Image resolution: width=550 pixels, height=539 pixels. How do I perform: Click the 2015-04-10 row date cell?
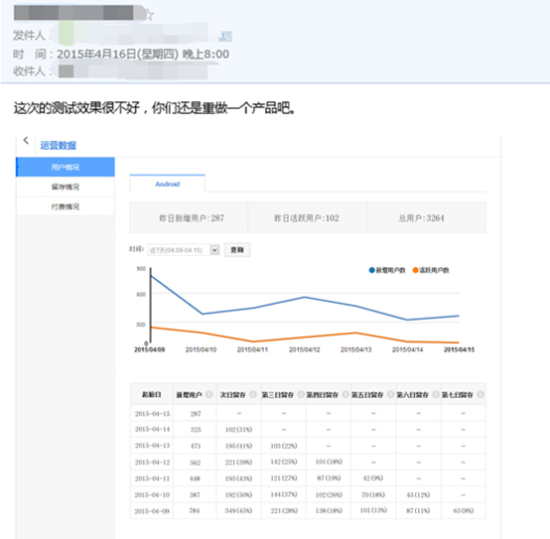(x=152, y=495)
